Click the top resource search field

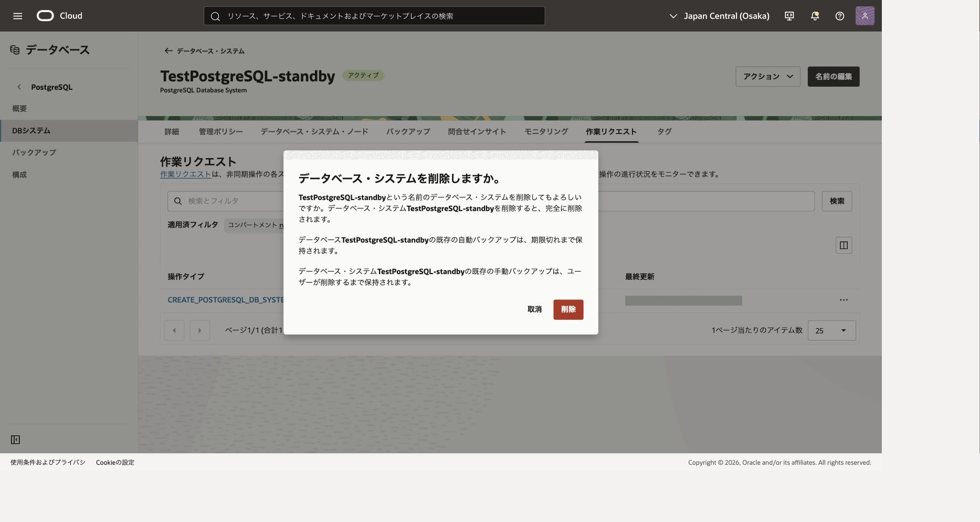(x=374, y=16)
